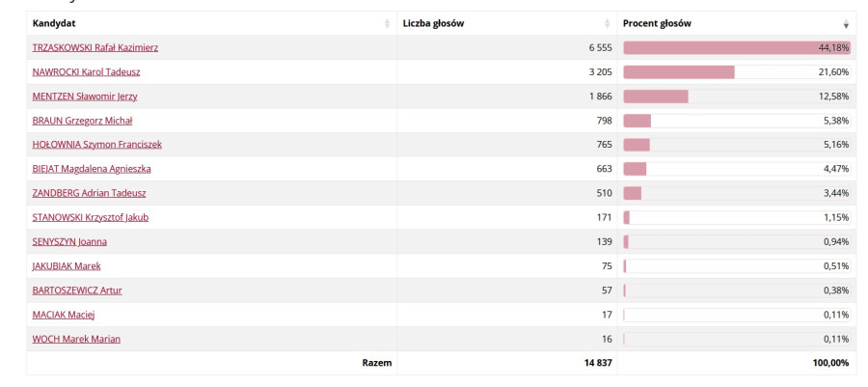868x387 pixels.
Task: Click the 12,58% percentage bar
Action: point(656,97)
